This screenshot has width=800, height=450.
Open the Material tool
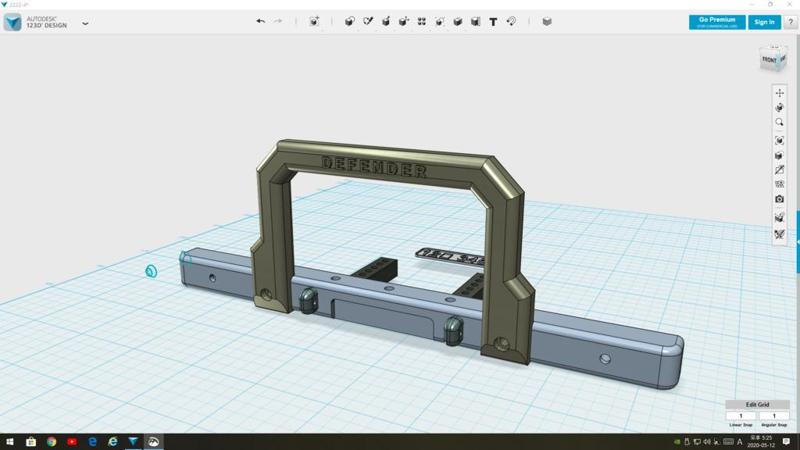[x=547, y=21]
